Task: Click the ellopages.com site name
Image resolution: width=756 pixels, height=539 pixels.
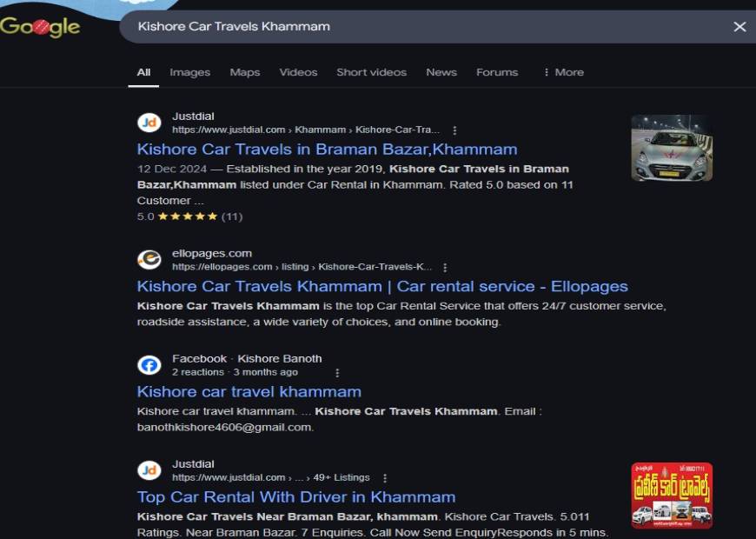Action: point(212,253)
